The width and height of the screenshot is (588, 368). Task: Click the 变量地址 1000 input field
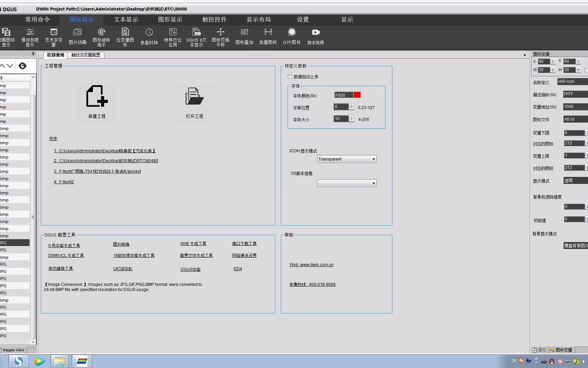pos(575,107)
